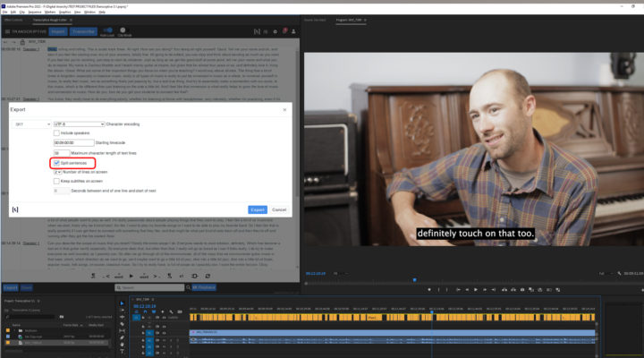Viewport: 644px width, 358px height.
Task: Select the Pen tool
Action: point(122,337)
